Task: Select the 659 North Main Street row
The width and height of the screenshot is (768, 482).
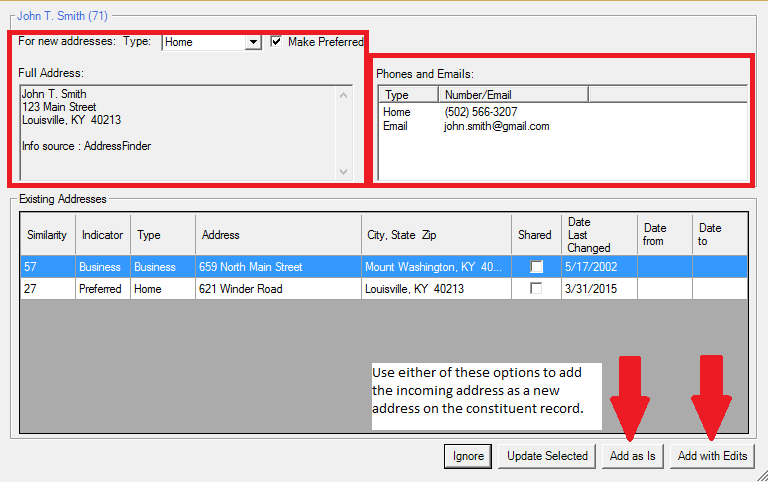Action: click(x=384, y=266)
